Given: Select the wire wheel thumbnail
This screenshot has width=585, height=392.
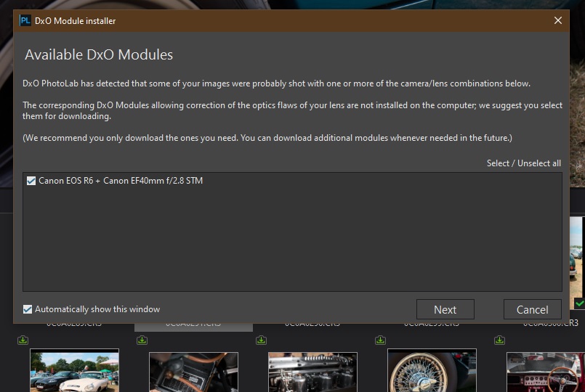Looking at the screenshot, I should click(x=432, y=371).
